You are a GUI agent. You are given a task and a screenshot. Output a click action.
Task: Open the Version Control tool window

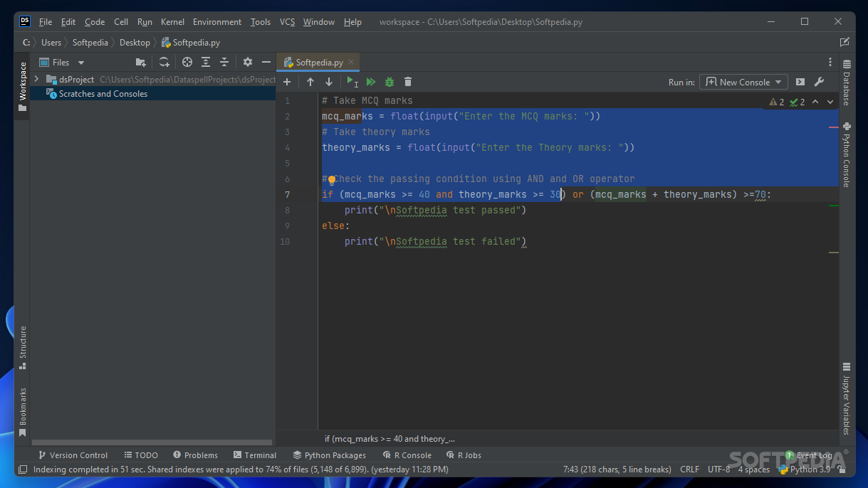[x=73, y=455]
